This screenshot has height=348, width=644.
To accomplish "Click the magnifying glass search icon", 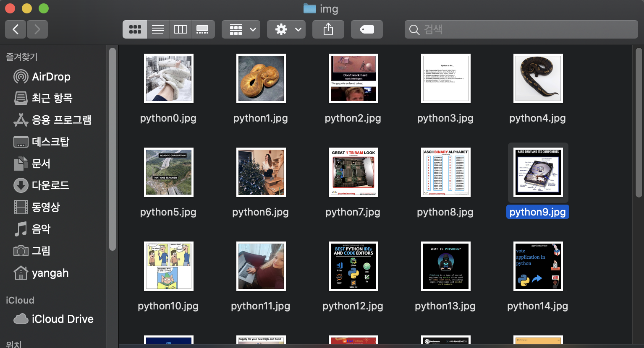I will pyautogui.click(x=414, y=30).
